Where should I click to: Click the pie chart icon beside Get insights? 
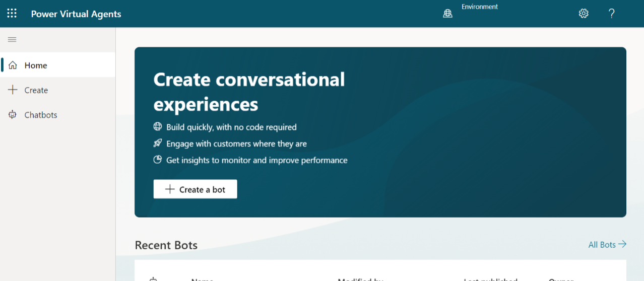158,160
